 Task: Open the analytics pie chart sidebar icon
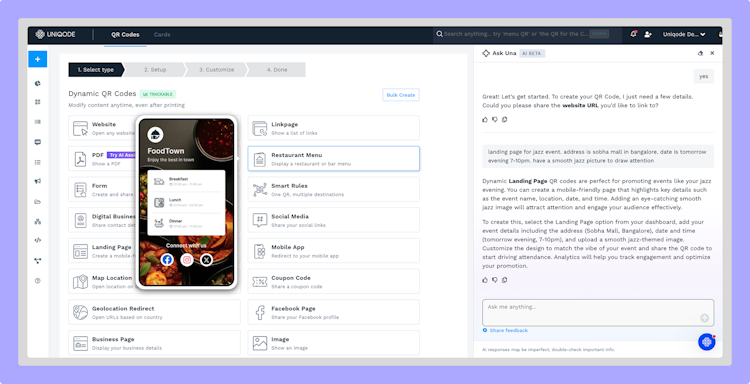(37, 83)
